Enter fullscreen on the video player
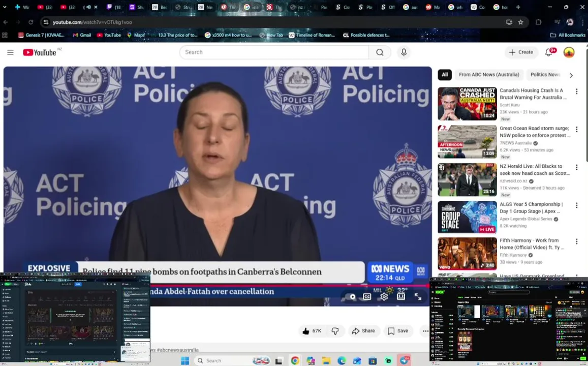This screenshot has height=366, width=588. click(x=418, y=297)
